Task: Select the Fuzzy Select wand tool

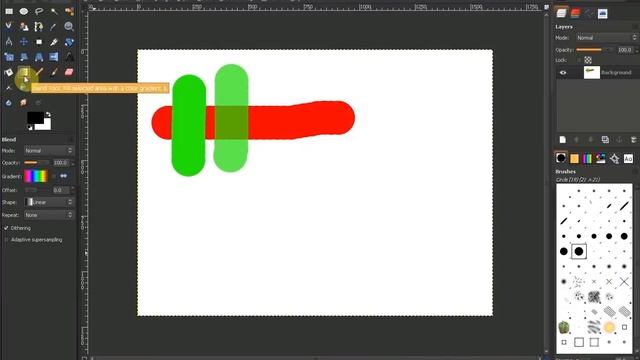Action: (54, 11)
